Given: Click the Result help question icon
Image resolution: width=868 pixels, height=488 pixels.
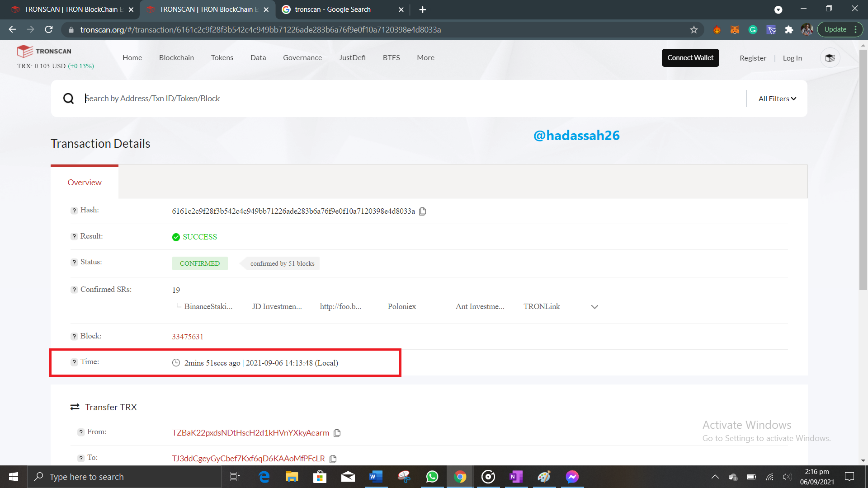Looking at the screenshot, I should (x=74, y=236).
